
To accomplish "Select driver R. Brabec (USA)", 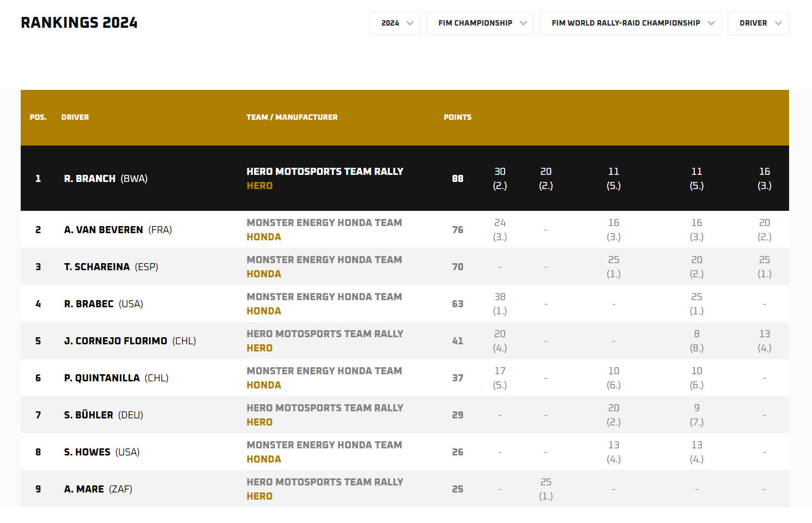I will pos(104,304).
